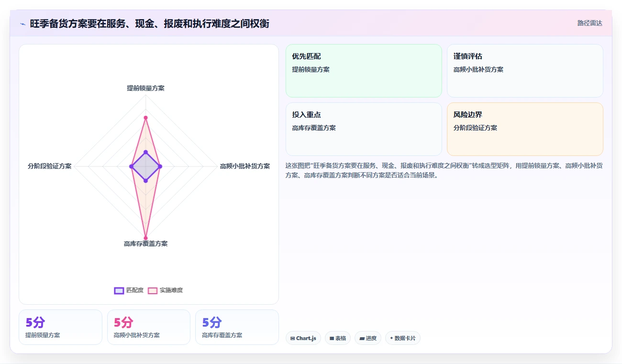
Task: Click the 匹配度 legend label text
Action: 135,290
